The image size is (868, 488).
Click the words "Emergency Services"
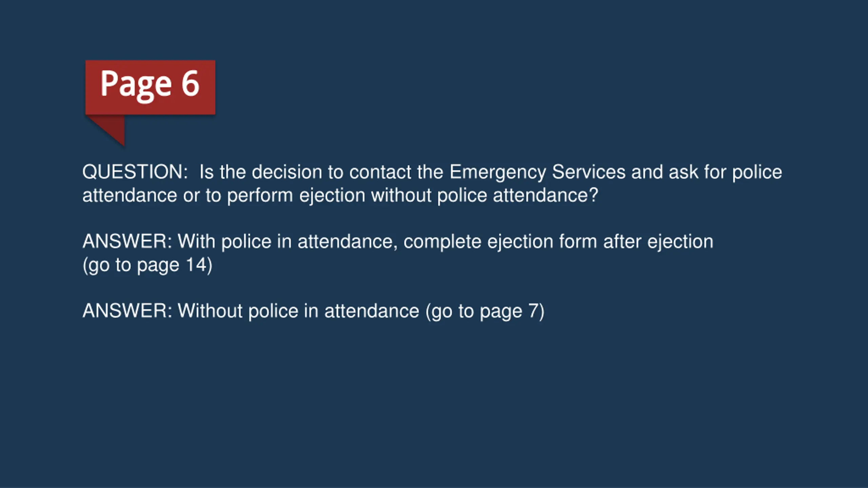click(537, 172)
